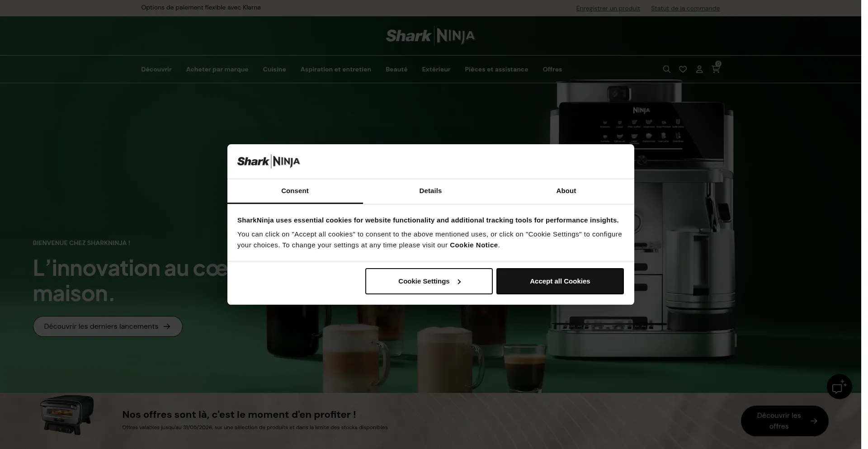Open Aspiration et entretien menu
Screen dimensions: 868x449
pos(335,69)
